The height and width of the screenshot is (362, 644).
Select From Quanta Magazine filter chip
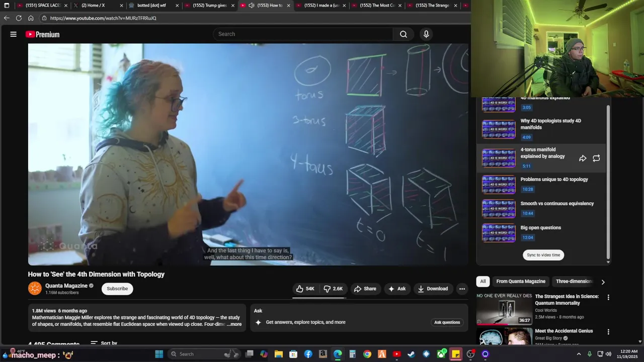[x=521, y=282]
